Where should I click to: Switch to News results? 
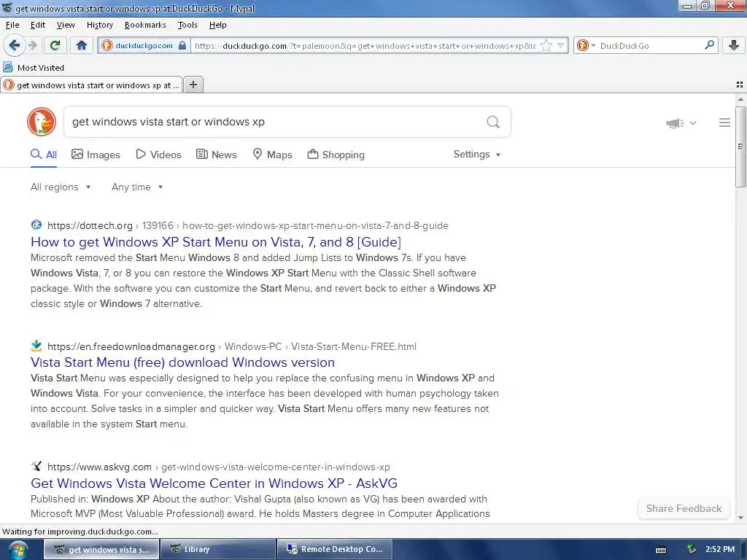point(216,155)
